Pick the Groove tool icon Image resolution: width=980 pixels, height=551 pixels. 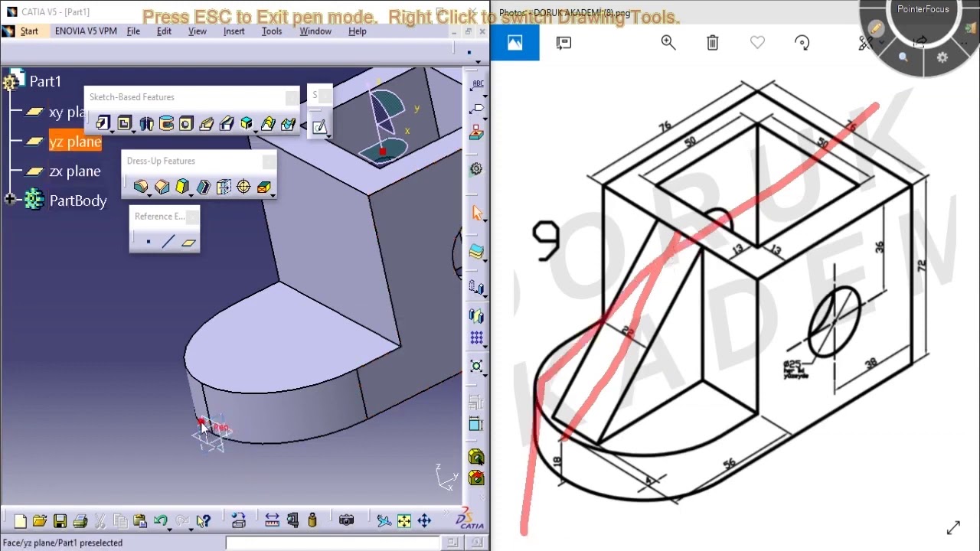tap(166, 123)
